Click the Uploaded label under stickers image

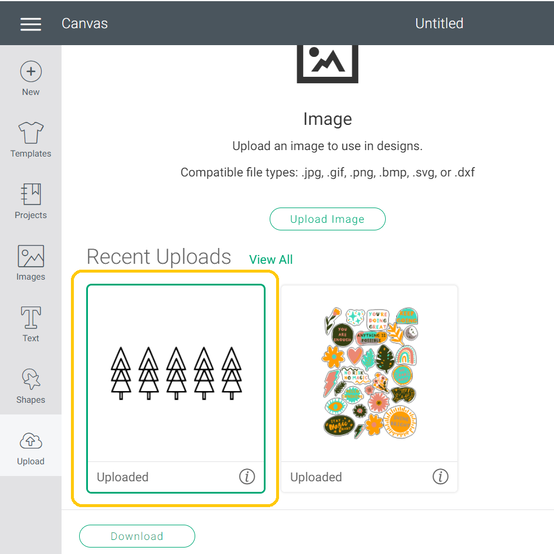[316, 477]
